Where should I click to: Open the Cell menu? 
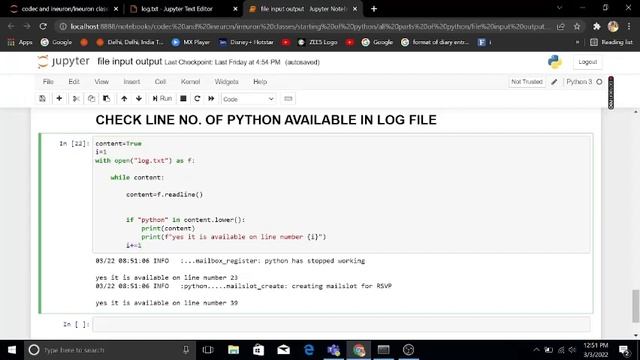[x=160, y=82]
